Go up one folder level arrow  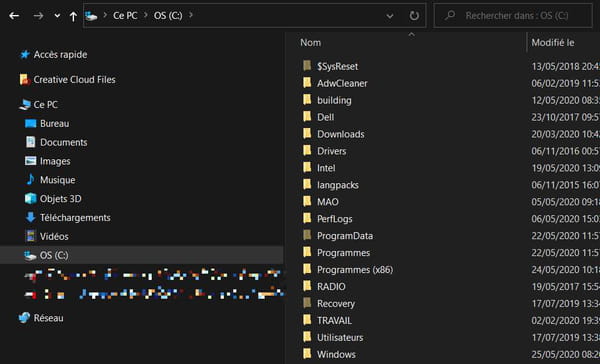(x=73, y=16)
